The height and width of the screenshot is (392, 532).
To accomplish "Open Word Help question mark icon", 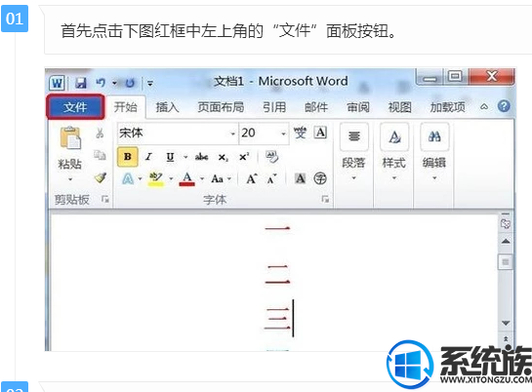I will 504,106.
